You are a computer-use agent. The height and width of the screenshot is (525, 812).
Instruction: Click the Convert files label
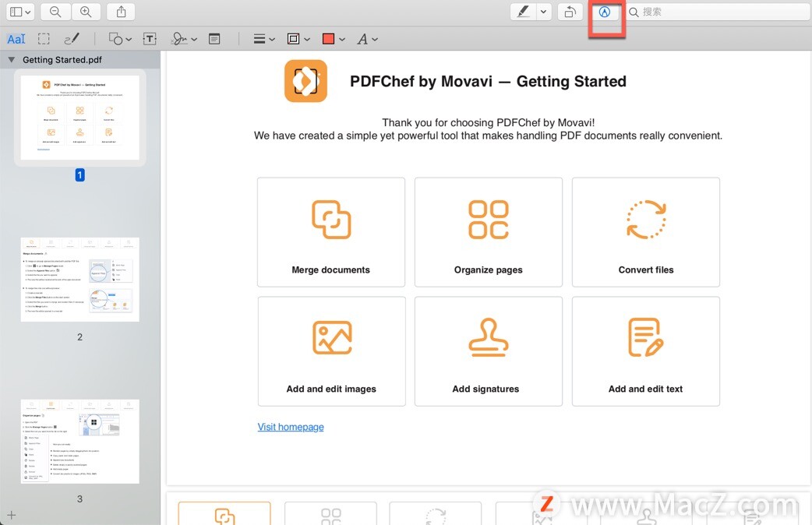tap(646, 270)
